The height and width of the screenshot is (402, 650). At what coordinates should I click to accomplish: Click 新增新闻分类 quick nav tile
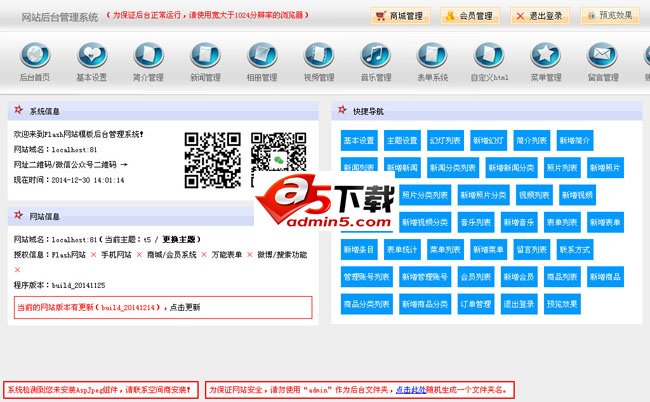coord(512,168)
